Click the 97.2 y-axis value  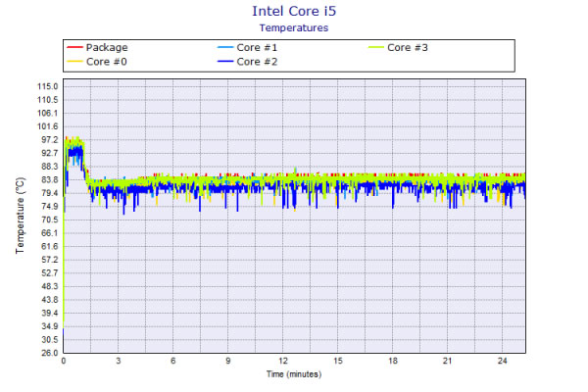50,140
